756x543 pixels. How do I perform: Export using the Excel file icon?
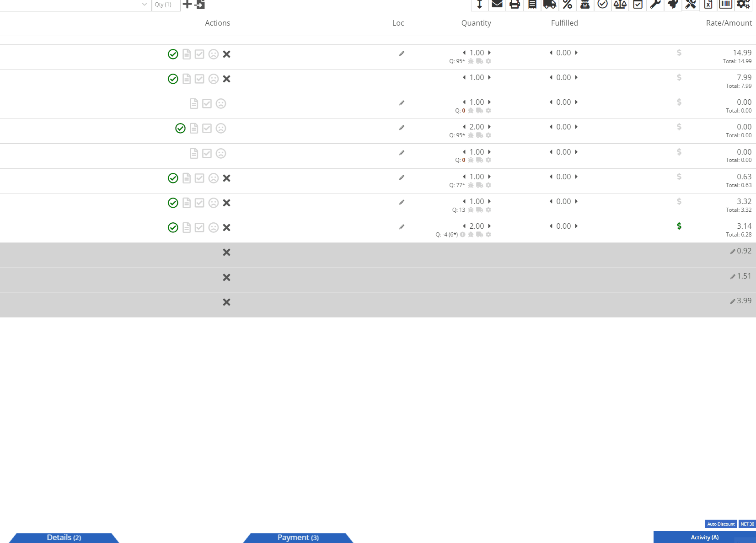click(x=708, y=4)
